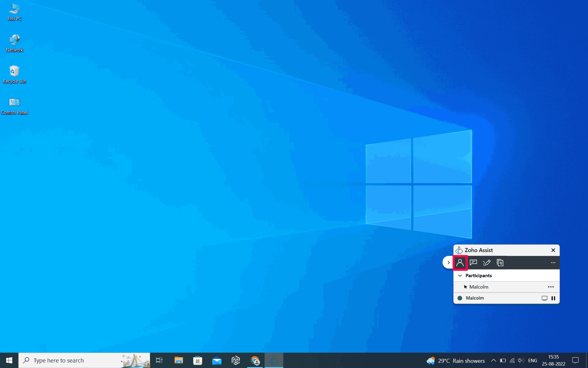Collapse the Participants section chevron
The height and width of the screenshot is (368, 588).
460,276
